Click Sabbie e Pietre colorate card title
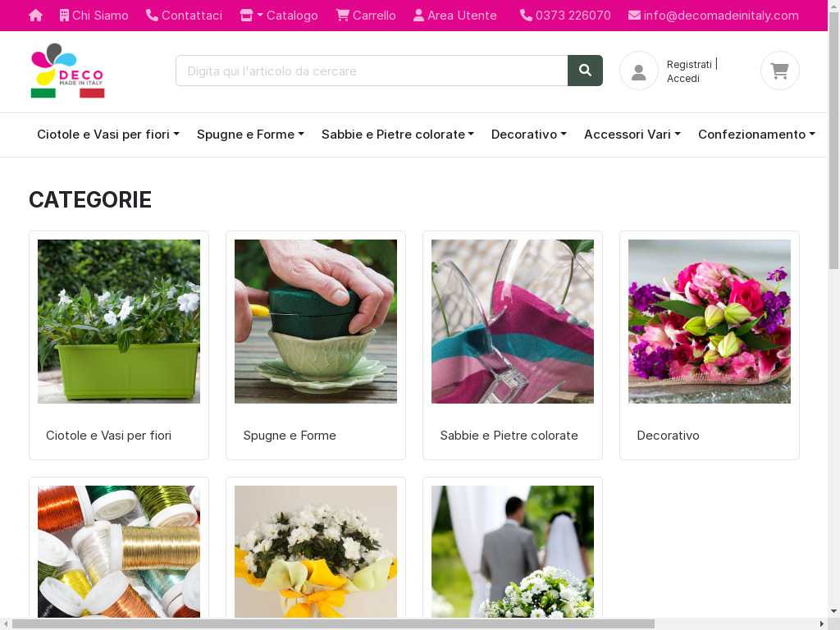840x630 pixels. [509, 436]
